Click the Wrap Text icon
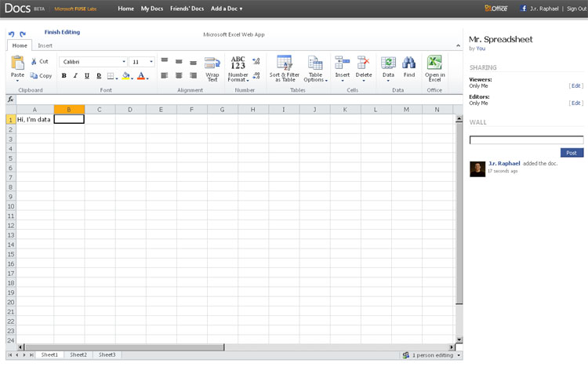This screenshot has height=370, width=588. coord(212,63)
